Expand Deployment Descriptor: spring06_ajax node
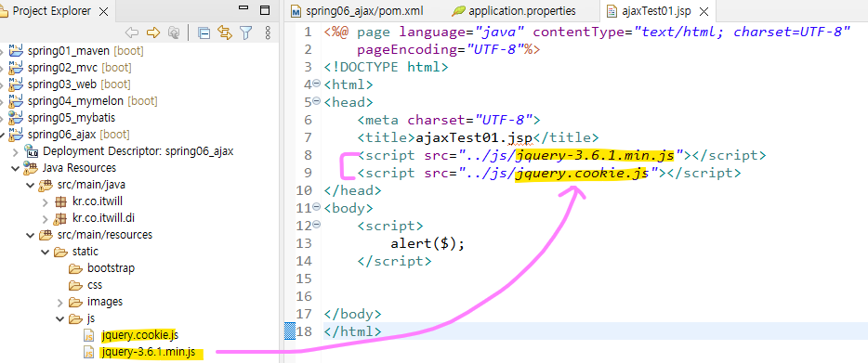This screenshot has height=363, width=868. coord(15,151)
